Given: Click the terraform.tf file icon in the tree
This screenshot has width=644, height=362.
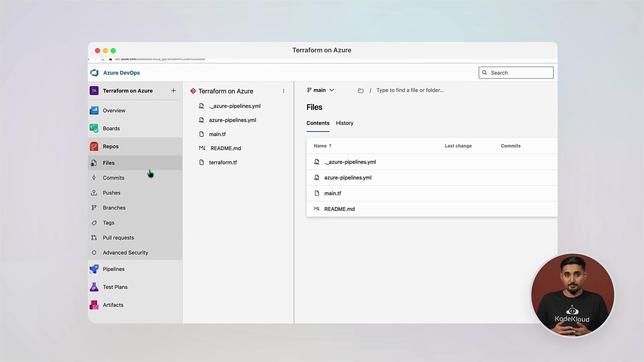Looking at the screenshot, I should click(x=202, y=163).
